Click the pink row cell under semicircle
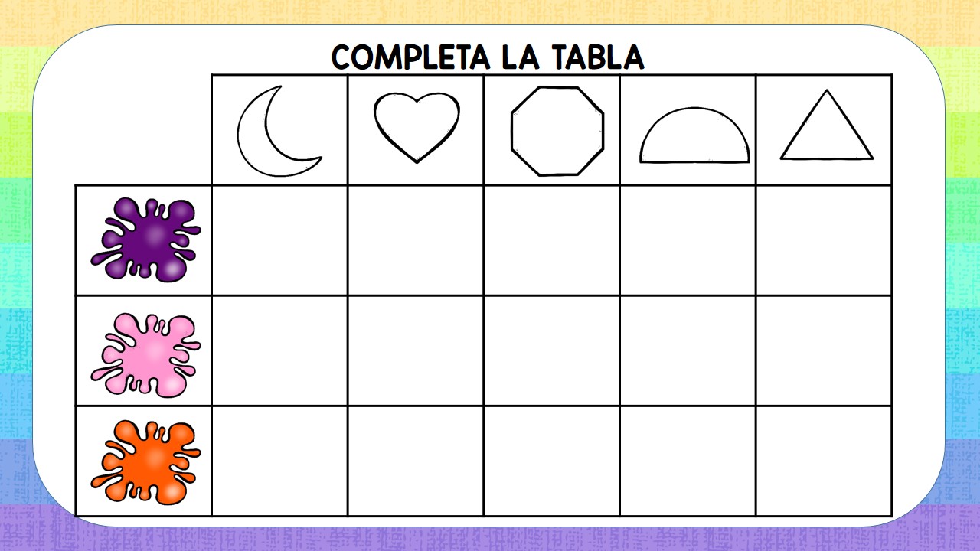Image resolution: width=980 pixels, height=551 pixels. click(688, 350)
